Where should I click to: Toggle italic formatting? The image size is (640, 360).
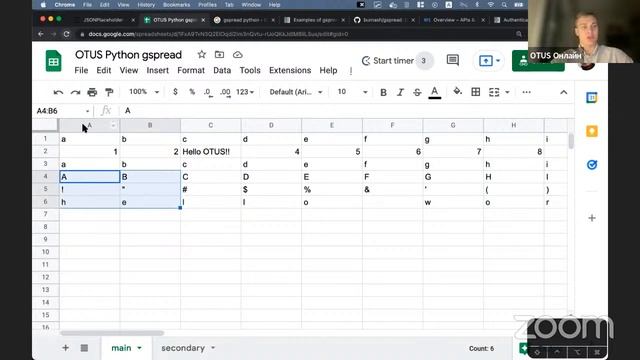[x=400, y=93]
